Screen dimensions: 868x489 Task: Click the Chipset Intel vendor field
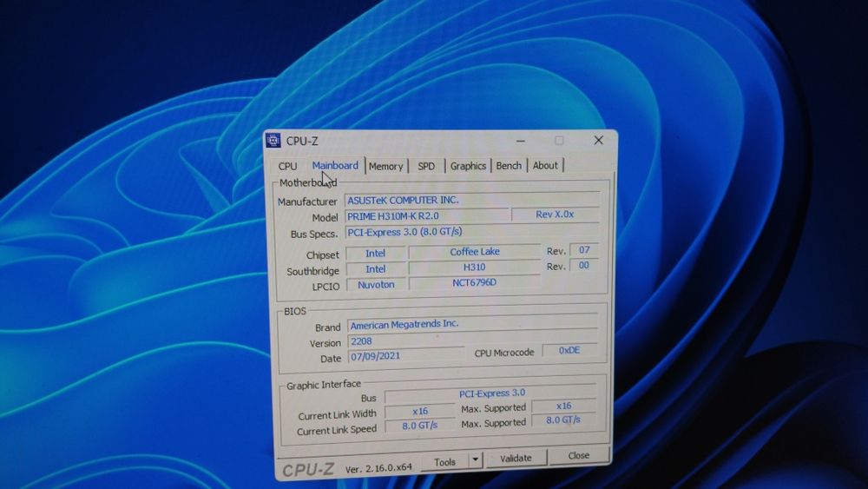click(x=375, y=253)
